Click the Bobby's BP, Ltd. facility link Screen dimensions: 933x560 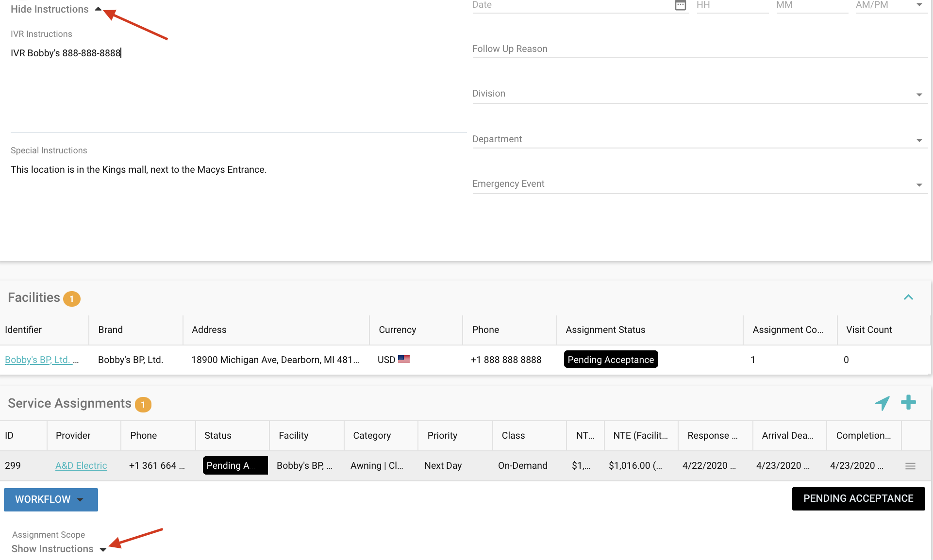(39, 360)
